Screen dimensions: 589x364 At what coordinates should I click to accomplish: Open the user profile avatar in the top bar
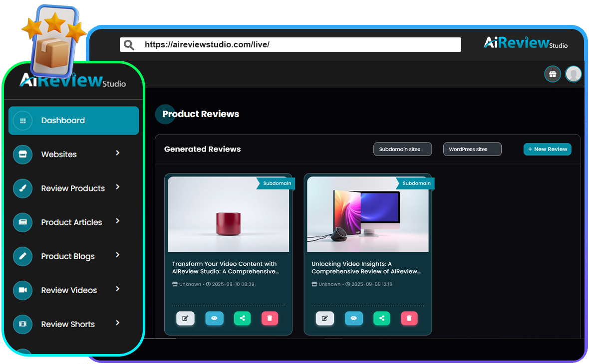574,73
